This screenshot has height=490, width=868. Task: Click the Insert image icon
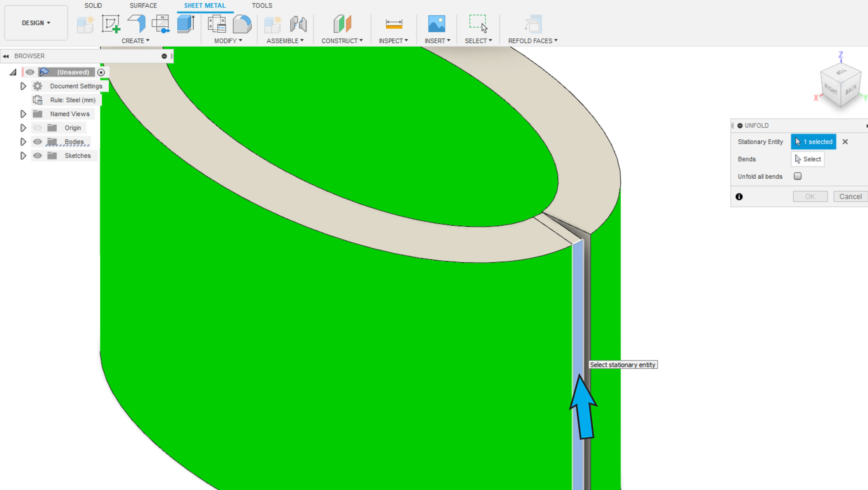436,24
